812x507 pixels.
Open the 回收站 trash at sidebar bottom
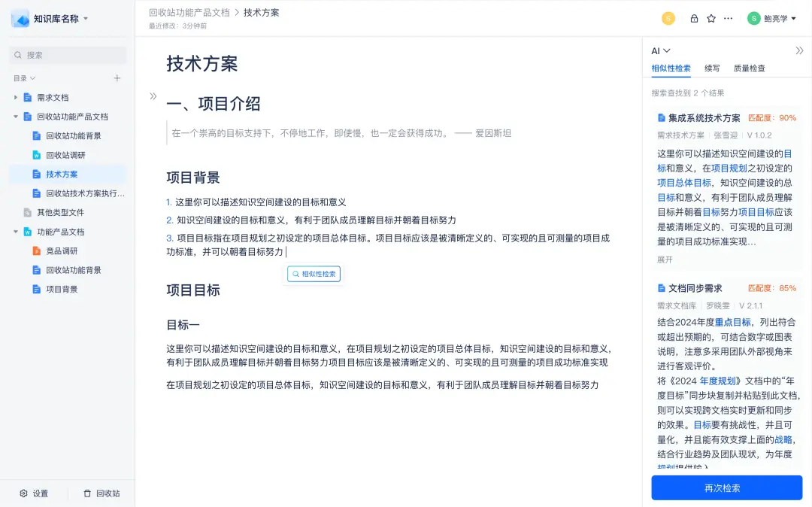[101, 493]
